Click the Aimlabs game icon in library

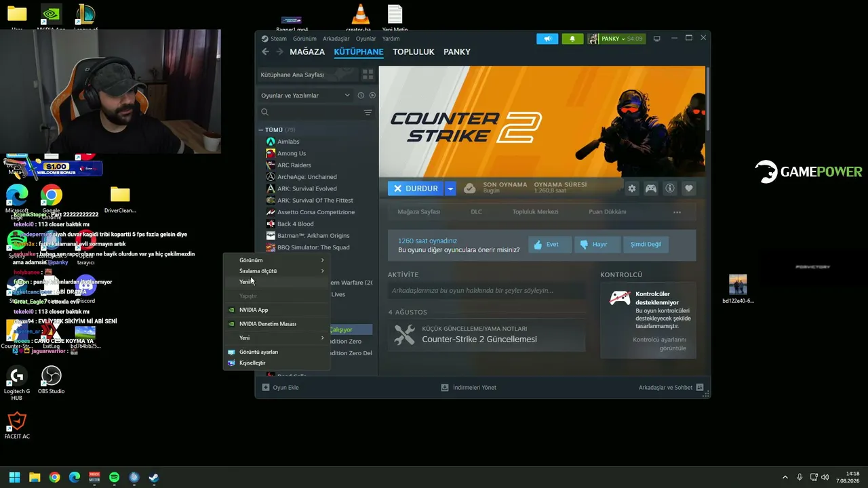point(271,142)
